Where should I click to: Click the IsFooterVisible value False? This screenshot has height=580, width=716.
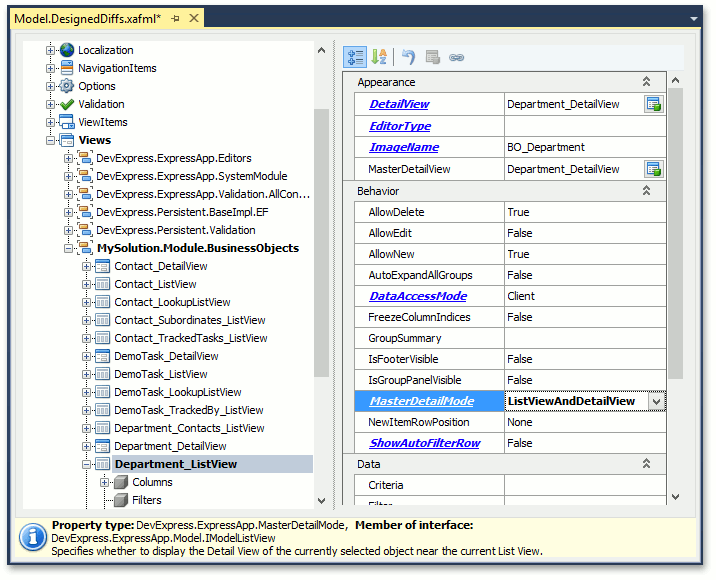[x=520, y=359]
